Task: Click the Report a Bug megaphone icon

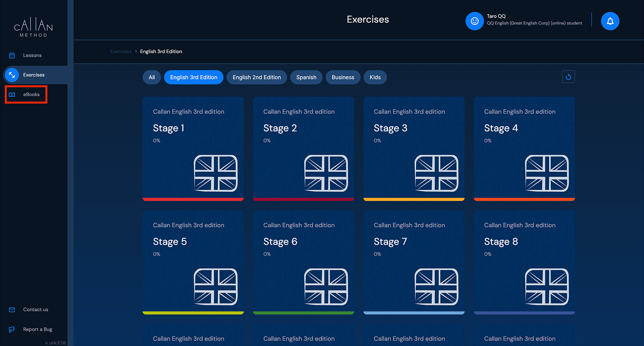Action: [12, 329]
